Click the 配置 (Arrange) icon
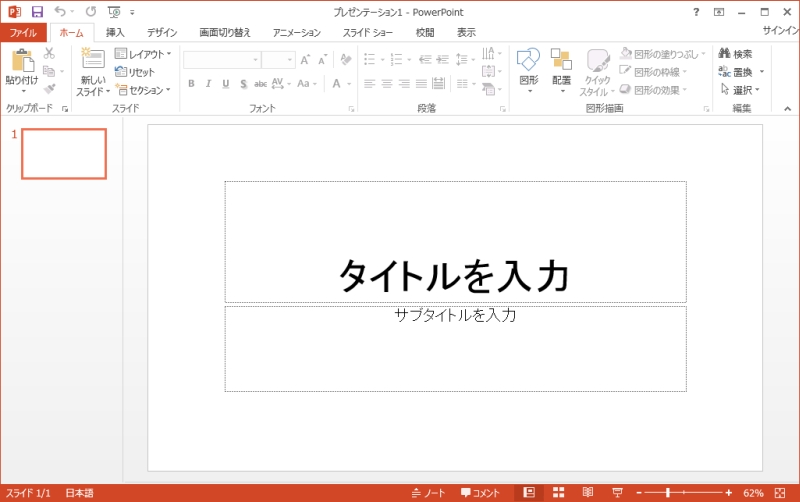Screen dimensions: 800x502 point(561,60)
